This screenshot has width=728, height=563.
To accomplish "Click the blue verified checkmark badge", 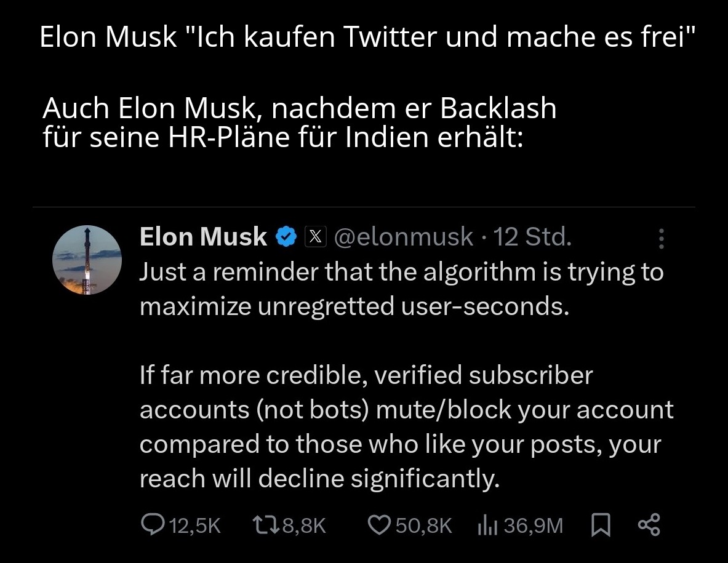I will (286, 237).
